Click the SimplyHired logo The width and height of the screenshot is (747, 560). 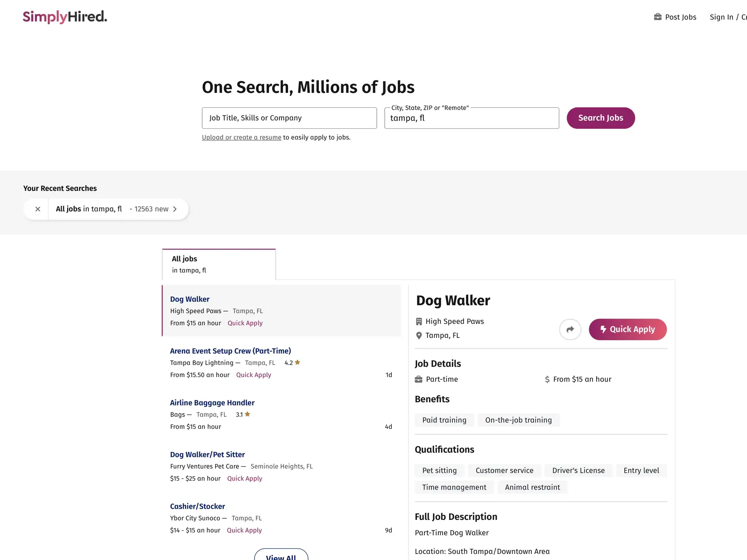(65, 17)
